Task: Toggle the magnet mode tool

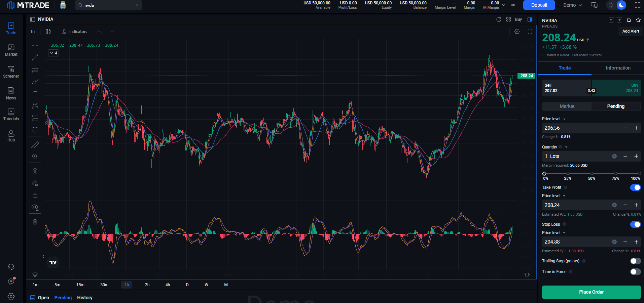Action: point(35,171)
